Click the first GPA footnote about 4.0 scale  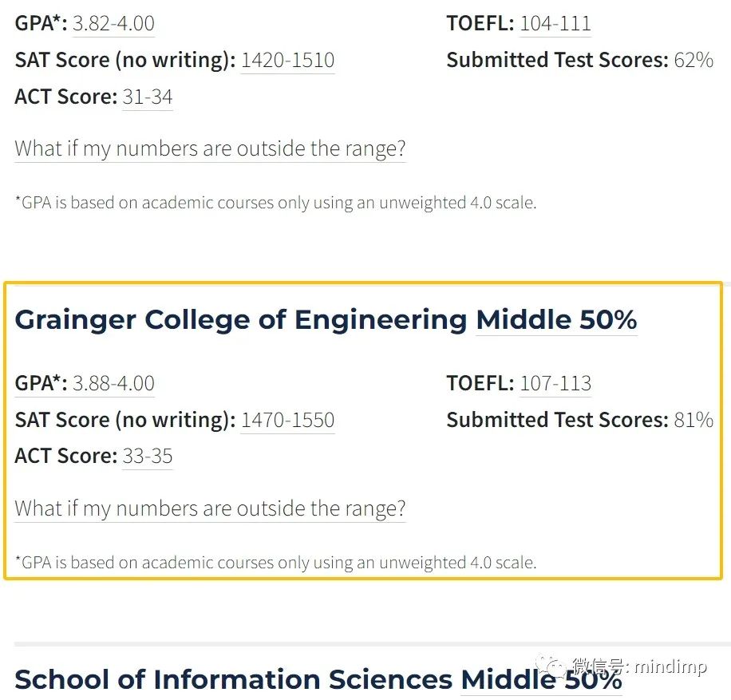tap(275, 203)
